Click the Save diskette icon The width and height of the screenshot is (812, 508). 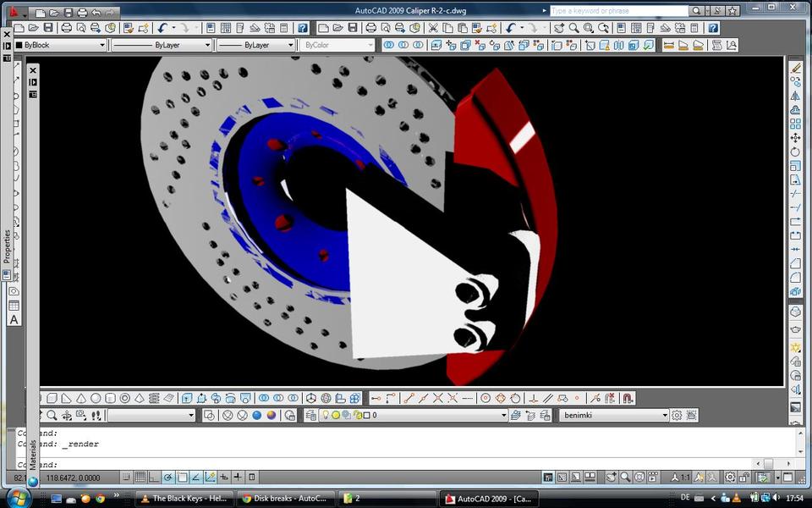tap(48, 28)
